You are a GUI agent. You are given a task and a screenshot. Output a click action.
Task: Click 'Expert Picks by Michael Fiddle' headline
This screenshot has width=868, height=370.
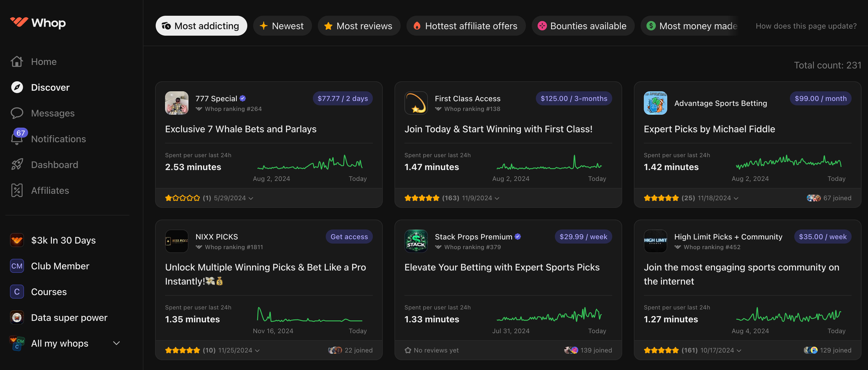tap(709, 129)
